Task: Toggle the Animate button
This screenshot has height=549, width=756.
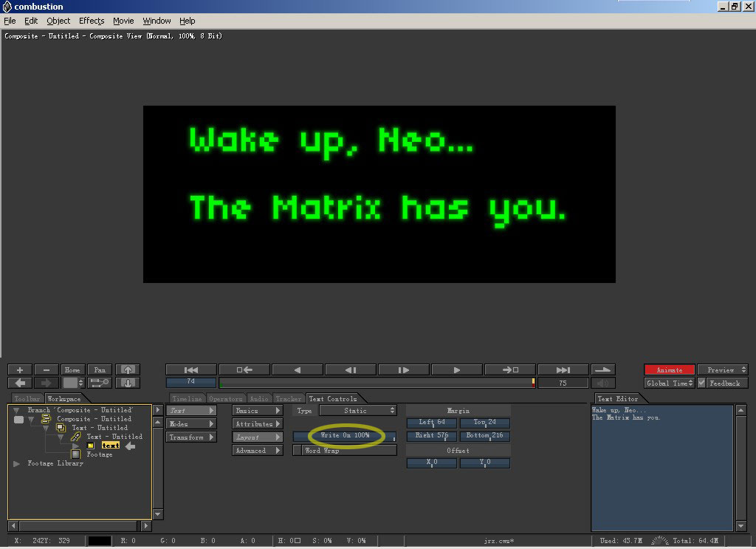Action: click(x=669, y=369)
